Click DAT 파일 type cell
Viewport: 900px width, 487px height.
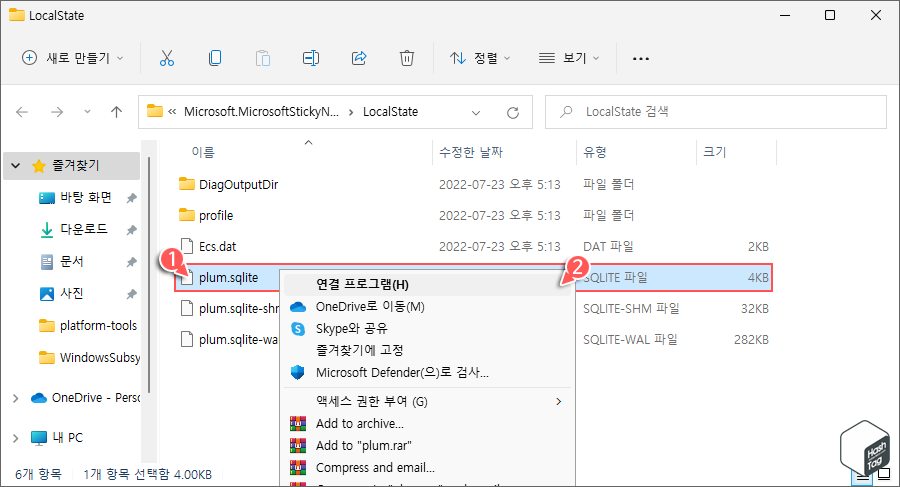pos(608,246)
